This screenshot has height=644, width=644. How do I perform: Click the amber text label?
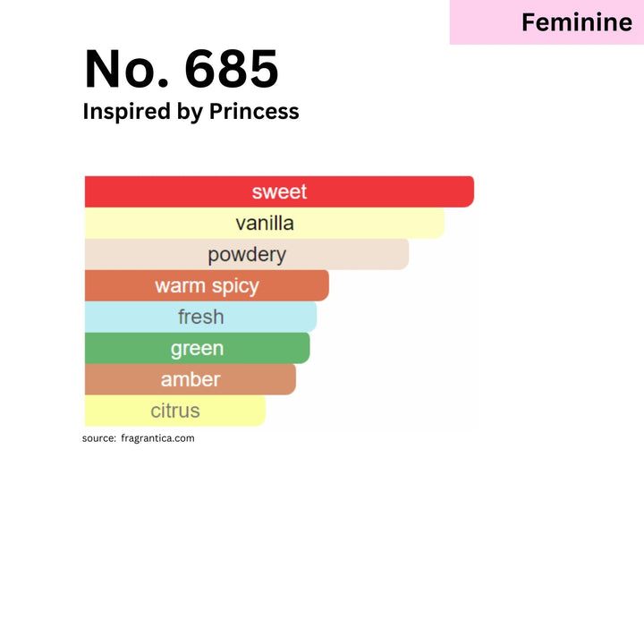pyautogui.click(x=191, y=379)
